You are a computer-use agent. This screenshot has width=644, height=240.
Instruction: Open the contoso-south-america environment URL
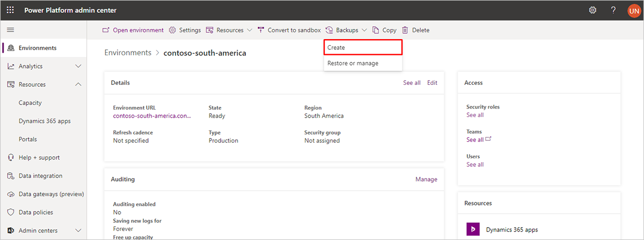(x=151, y=115)
